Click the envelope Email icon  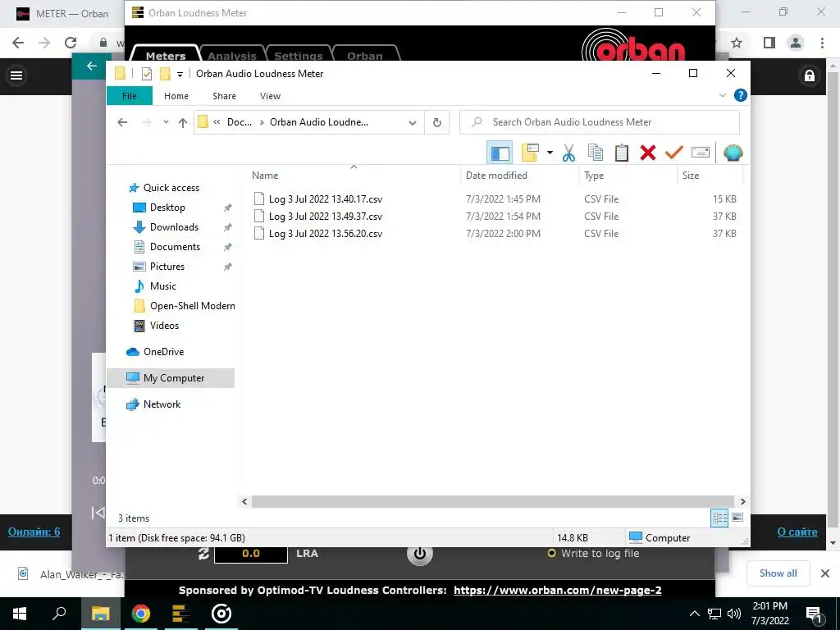(701, 153)
